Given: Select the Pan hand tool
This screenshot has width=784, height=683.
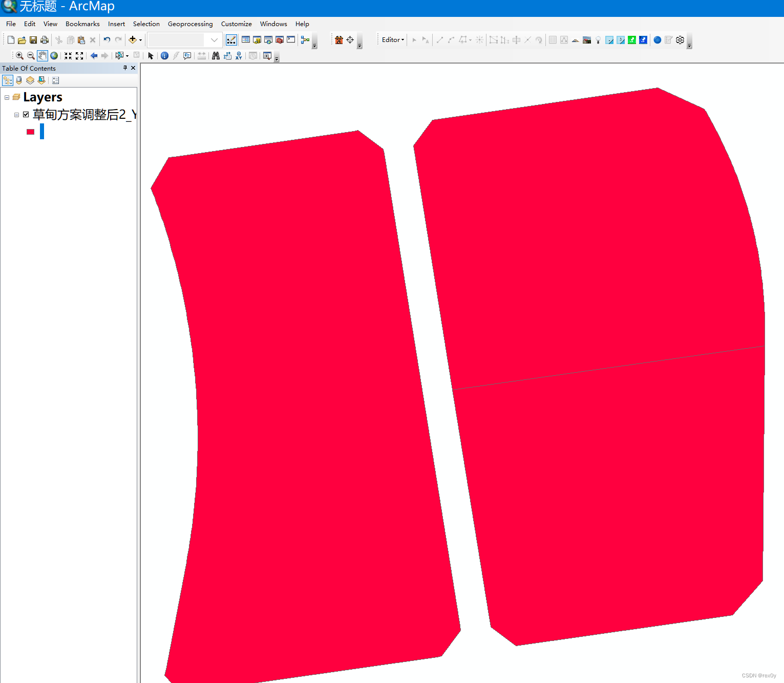Looking at the screenshot, I should (x=43, y=56).
